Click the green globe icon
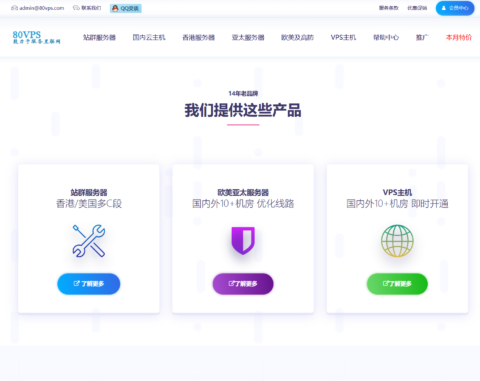 click(x=397, y=241)
